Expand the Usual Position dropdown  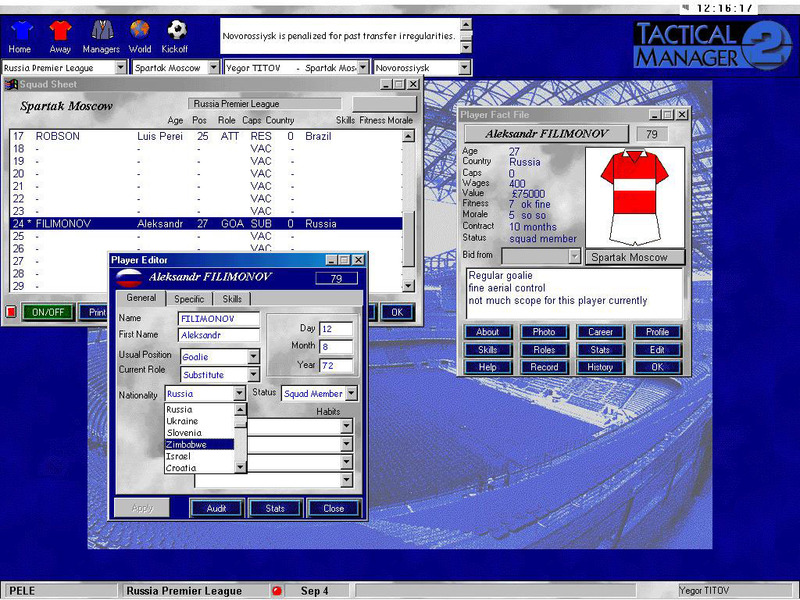pos(253,357)
